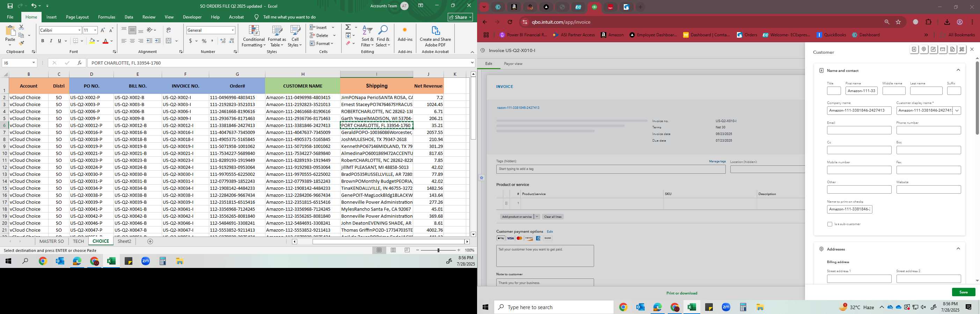The width and height of the screenshot is (980, 314).
Task: Click the Save icon in Excel title bar
Action: (x=10, y=6)
